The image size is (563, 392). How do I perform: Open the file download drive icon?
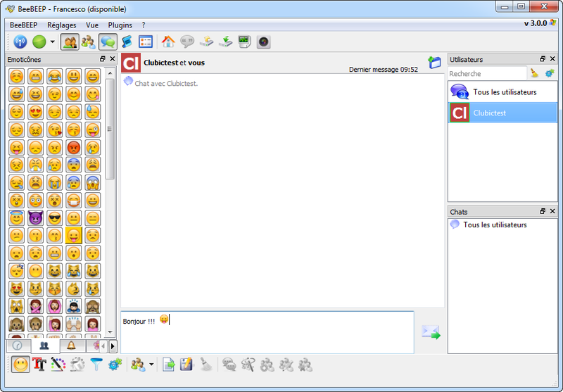[x=225, y=42]
